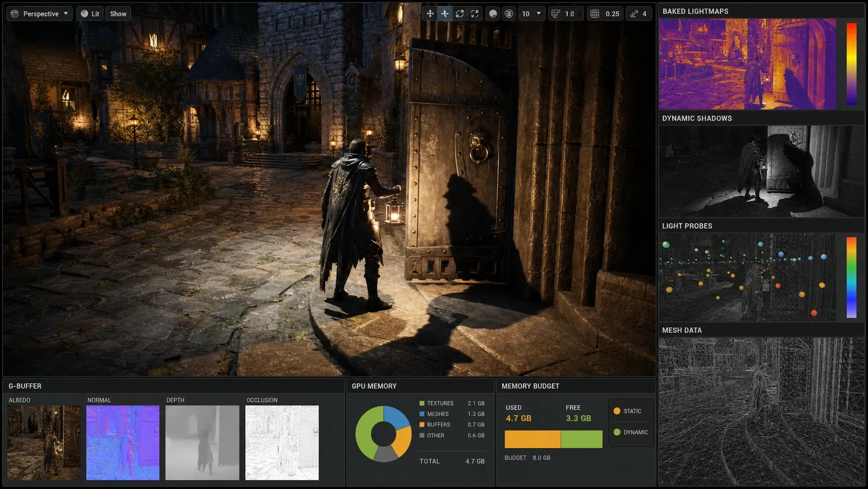This screenshot has width=868, height=489.
Task: Select the Dynamic Shadows preview thumbnail
Action: tap(761, 171)
